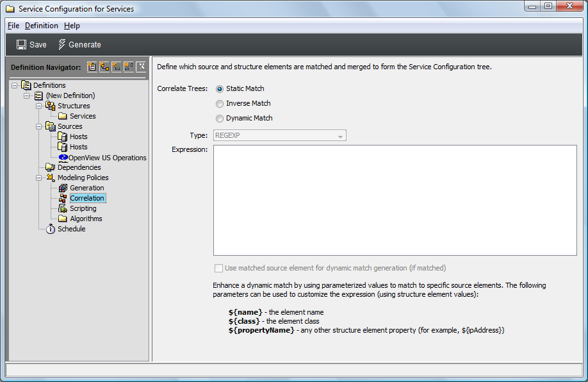This screenshot has width=588, height=382.
Task: Click the window folder icon in title bar
Action: pos(10,8)
